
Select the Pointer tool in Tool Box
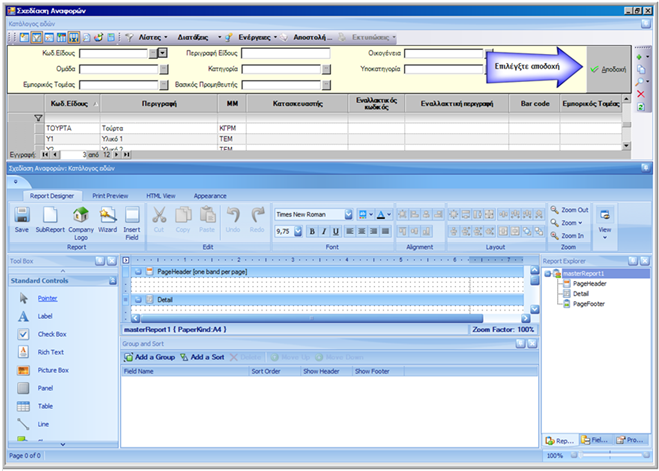[x=47, y=298]
